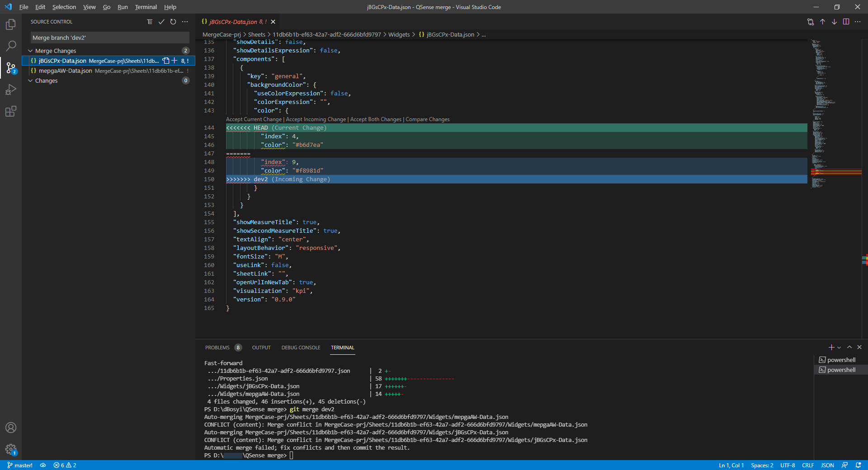Open the new terminal launch profile dropdown
Viewport: 868px width, 470px height.
[x=839, y=348]
